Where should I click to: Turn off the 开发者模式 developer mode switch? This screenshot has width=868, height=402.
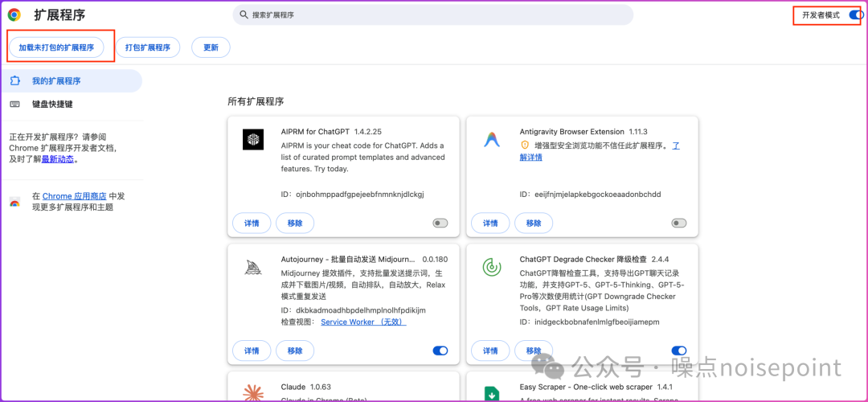coord(855,15)
